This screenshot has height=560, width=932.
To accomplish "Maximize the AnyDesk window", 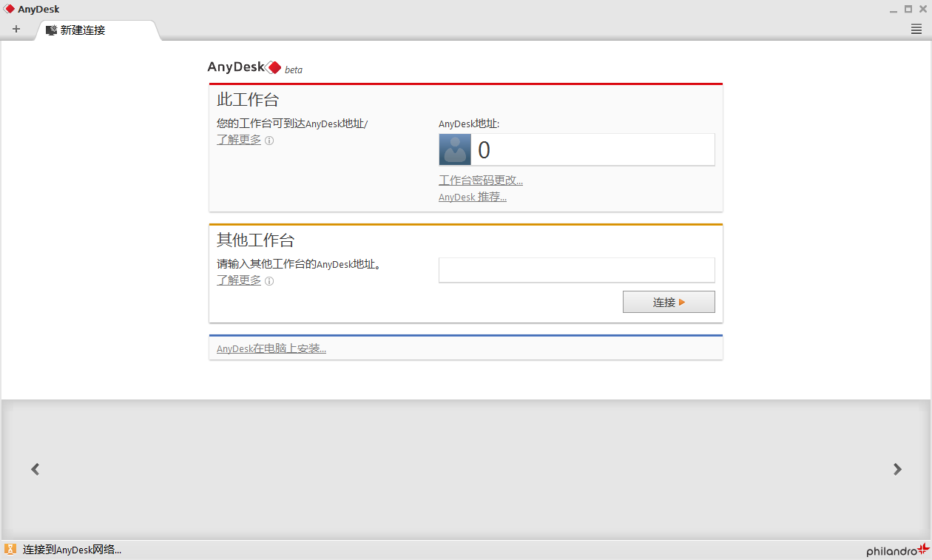I will 908,10.
